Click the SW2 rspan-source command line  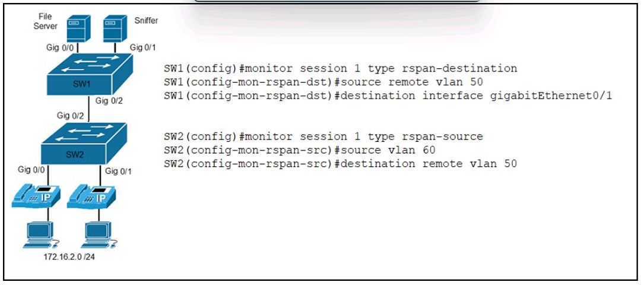(323, 137)
